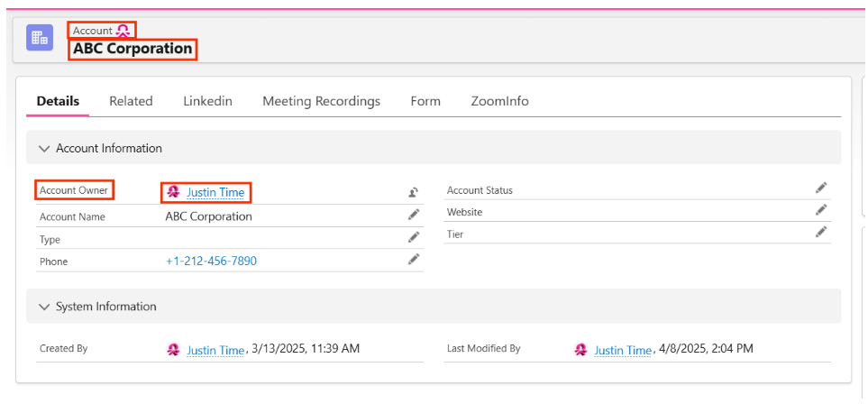Click the edit pencil for Account Status
Screen dimensions: 868x404
pos(821,188)
